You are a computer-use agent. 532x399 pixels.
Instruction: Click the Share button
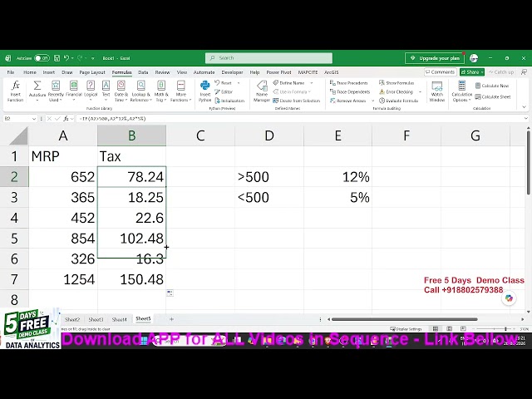coord(472,72)
